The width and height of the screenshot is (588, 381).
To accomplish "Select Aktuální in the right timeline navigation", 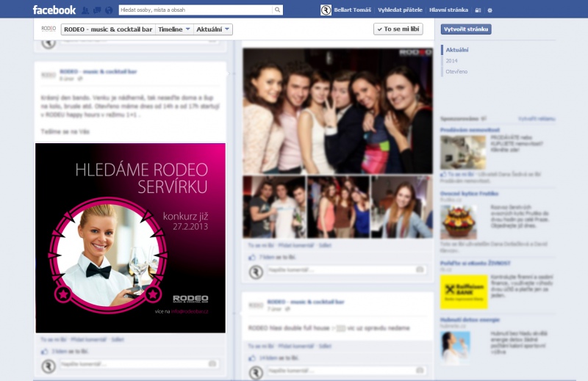I will tap(456, 50).
